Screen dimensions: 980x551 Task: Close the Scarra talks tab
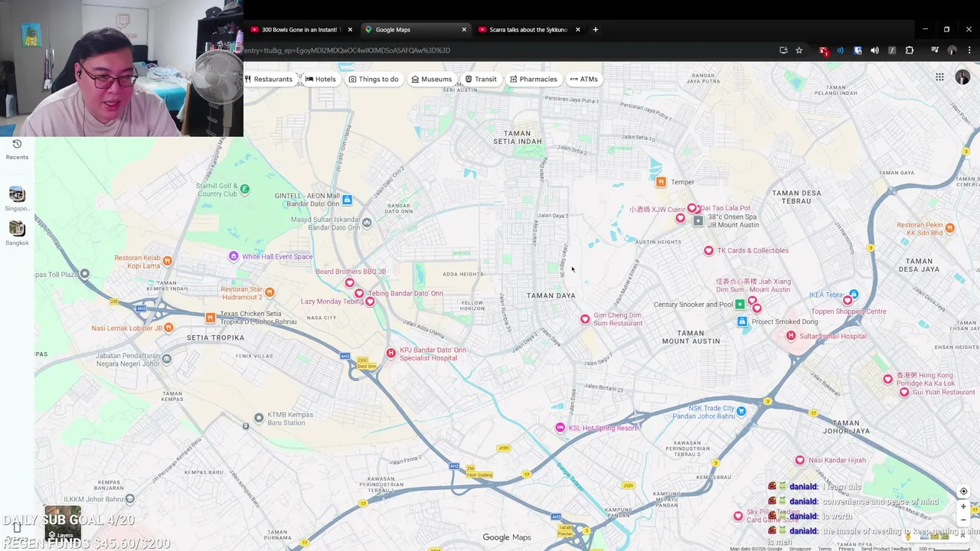coord(578,30)
